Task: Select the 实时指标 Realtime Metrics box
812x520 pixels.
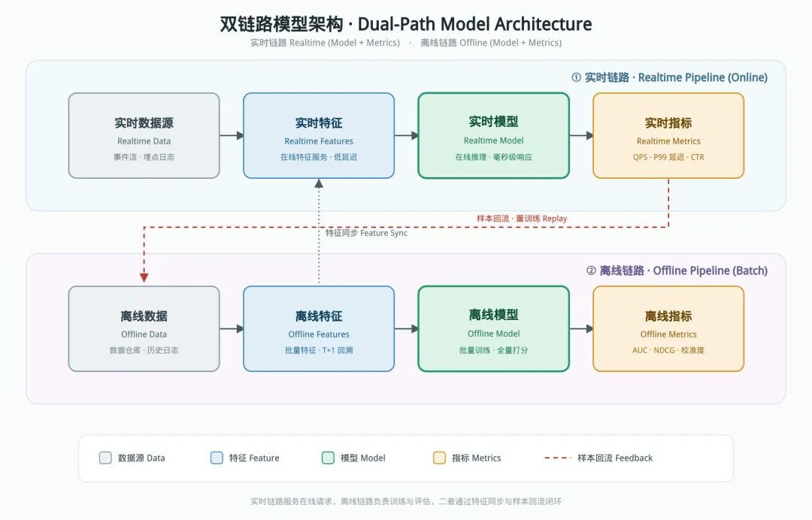Action: (668, 135)
